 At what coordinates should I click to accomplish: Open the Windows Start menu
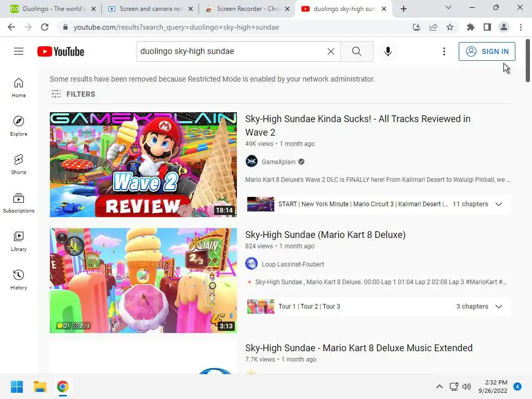pos(17,387)
